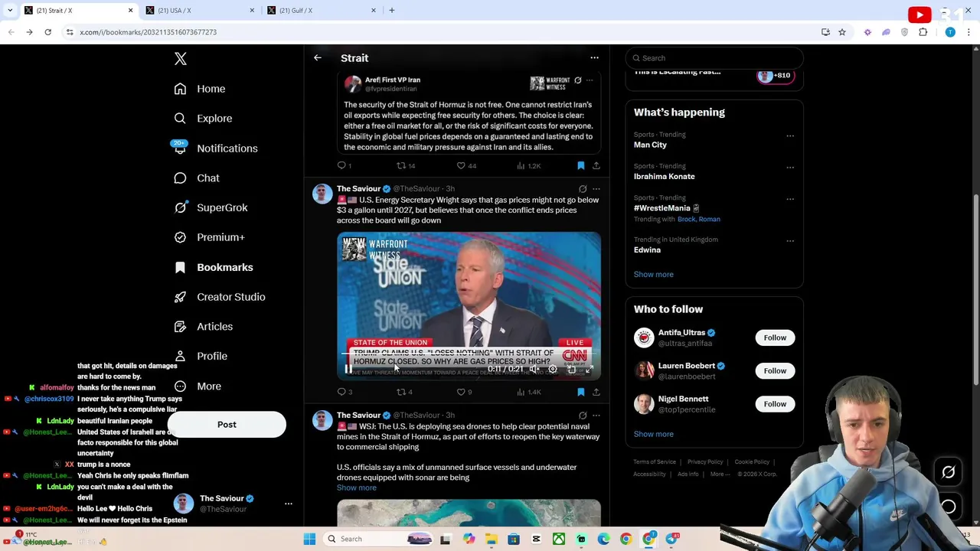Reply to Aref VP Iran post
The width and height of the screenshot is (980, 551).
pyautogui.click(x=345, y=165)
